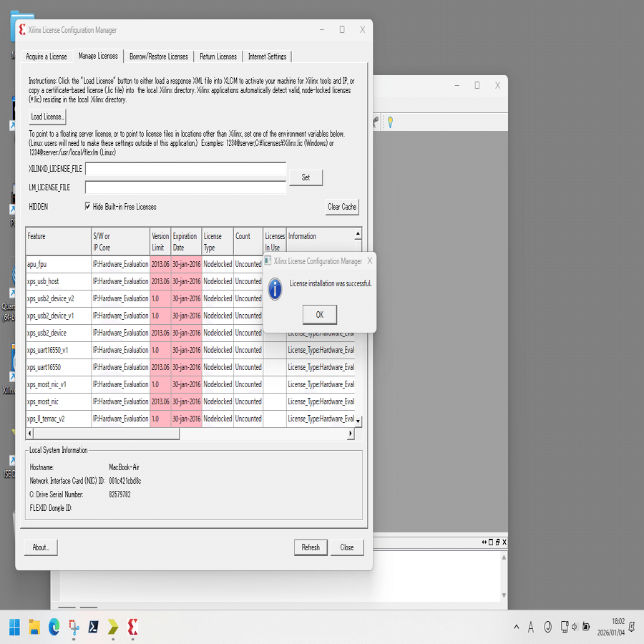
Task: Show hidden tray icons chevron
Action: click(516, 627)
